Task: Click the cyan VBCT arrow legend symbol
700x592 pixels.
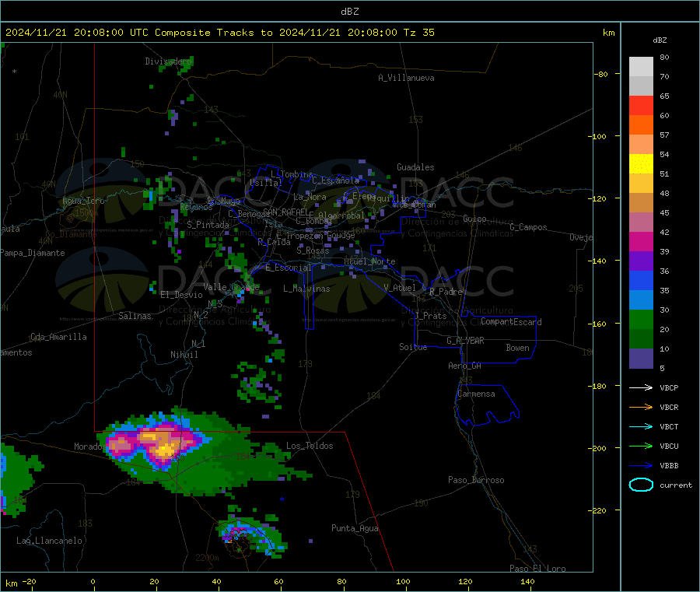Action: click(x=641, y=427)
